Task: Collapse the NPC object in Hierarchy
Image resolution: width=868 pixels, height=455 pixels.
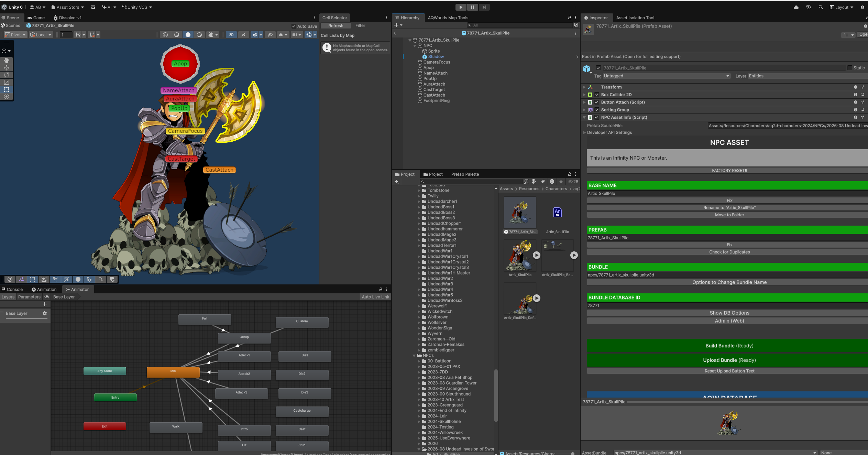Action: tap(415, 46)
